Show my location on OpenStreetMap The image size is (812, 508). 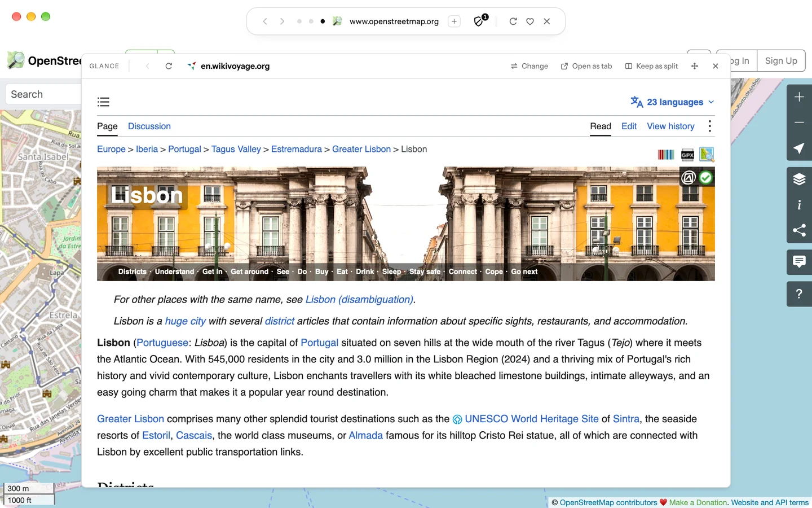click(799, 148)
